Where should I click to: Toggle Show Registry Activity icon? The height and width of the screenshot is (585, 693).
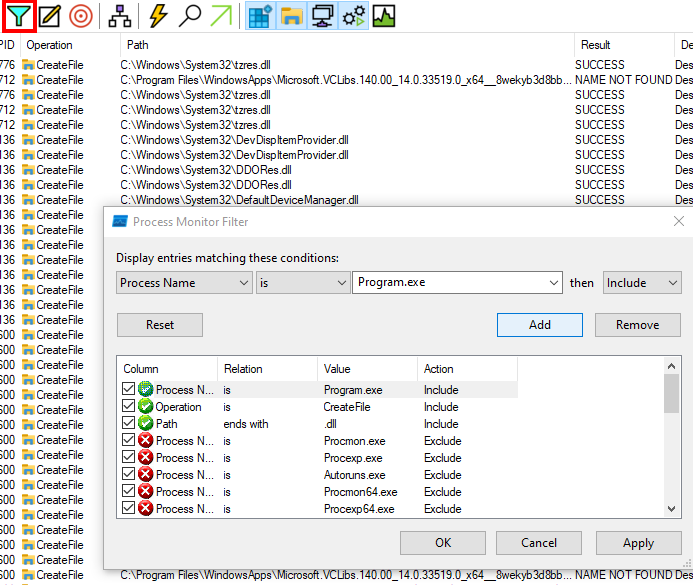coord(260,16)
